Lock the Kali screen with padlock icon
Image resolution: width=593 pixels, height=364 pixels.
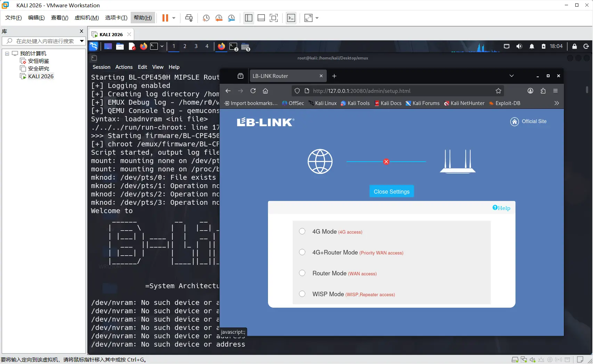pyautogui.click(x=575, y=46)
